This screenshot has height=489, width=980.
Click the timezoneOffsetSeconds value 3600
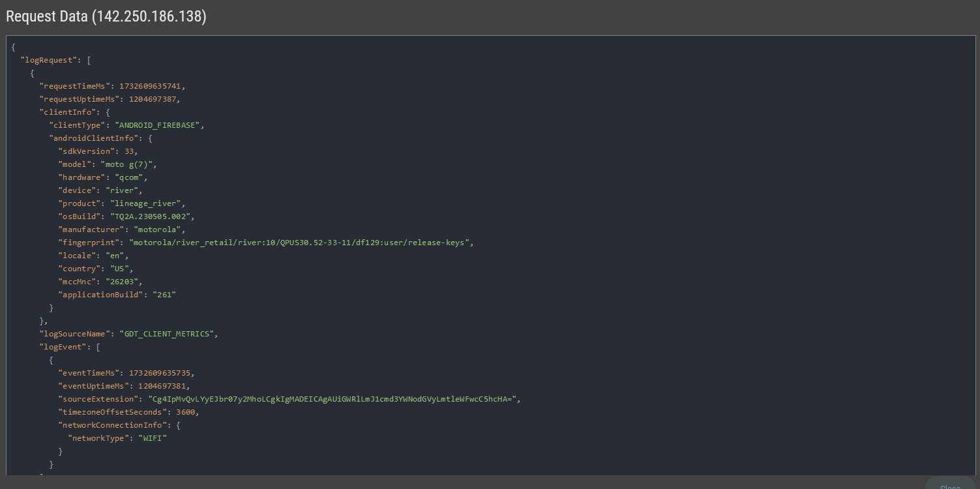point(186,412)
